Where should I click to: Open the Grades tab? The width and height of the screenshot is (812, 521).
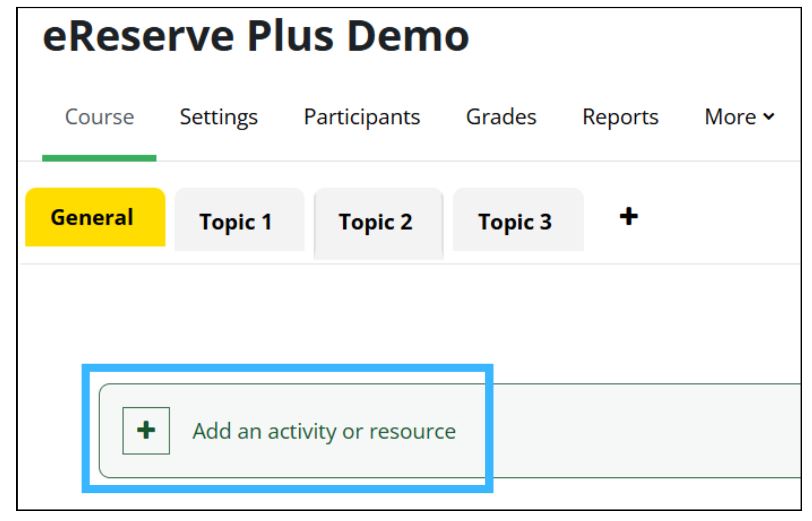(x=501, y=117)
